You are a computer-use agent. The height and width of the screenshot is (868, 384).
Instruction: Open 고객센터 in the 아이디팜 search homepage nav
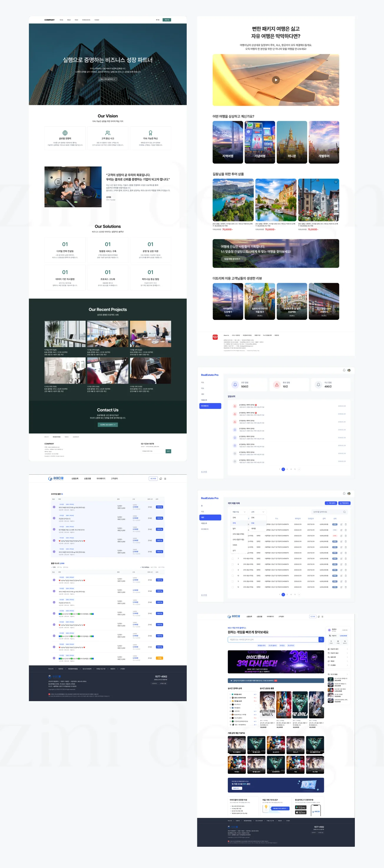281,616
